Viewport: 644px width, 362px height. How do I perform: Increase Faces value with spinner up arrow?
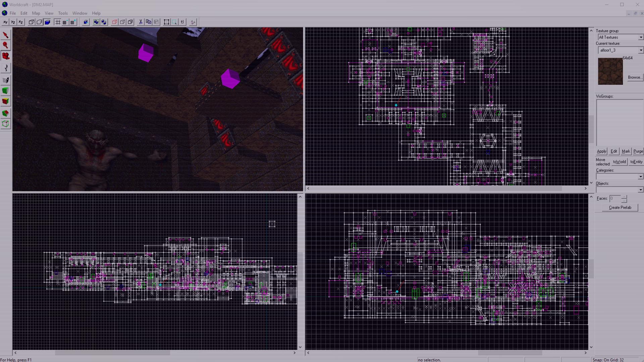point(624,197)
